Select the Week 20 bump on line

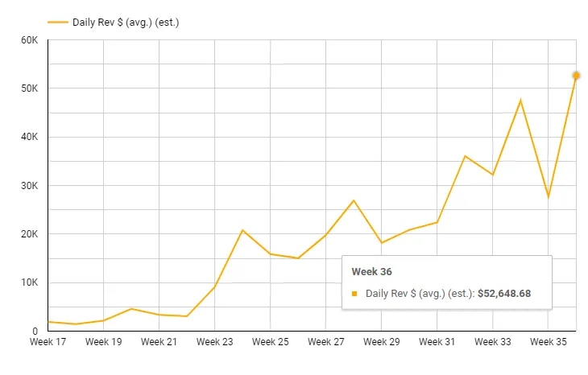(x=131, y=309)
